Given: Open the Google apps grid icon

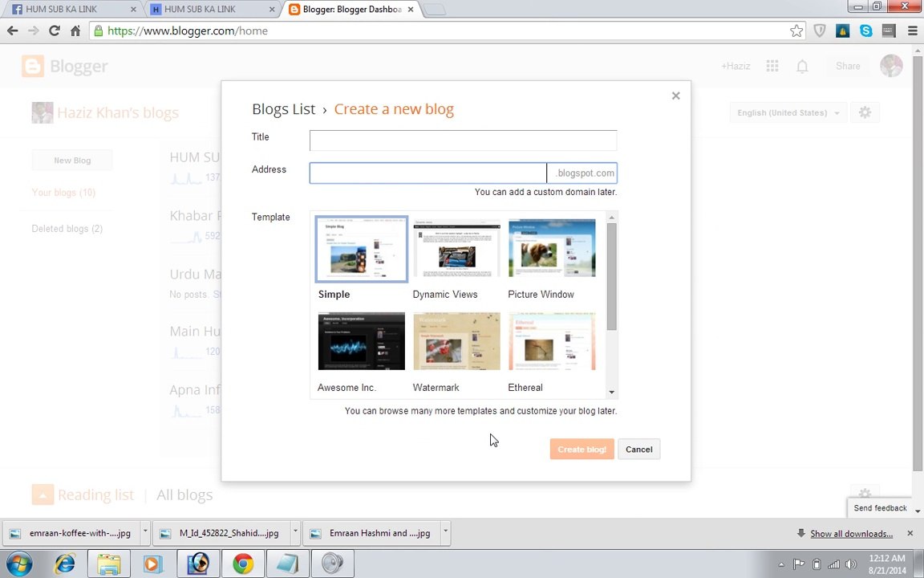Looking at the screenshot, I should pos(772,66).
